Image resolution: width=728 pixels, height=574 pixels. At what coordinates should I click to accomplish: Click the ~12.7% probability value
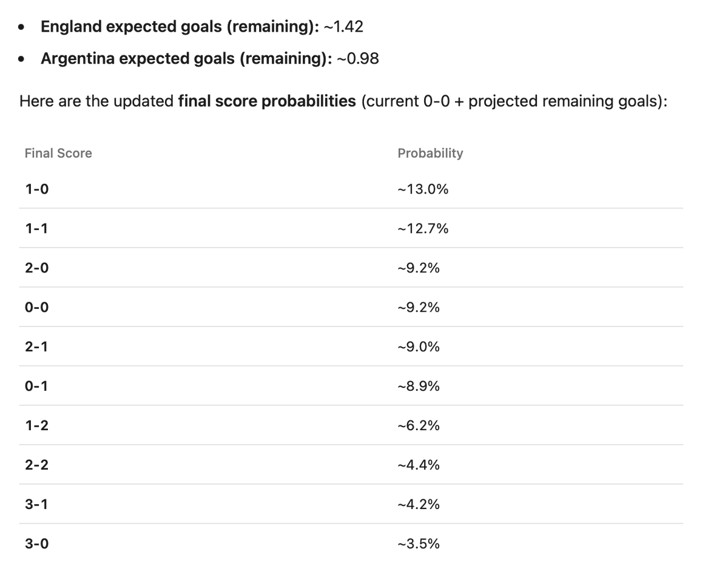pyautogui.click(x=423, y=229)
